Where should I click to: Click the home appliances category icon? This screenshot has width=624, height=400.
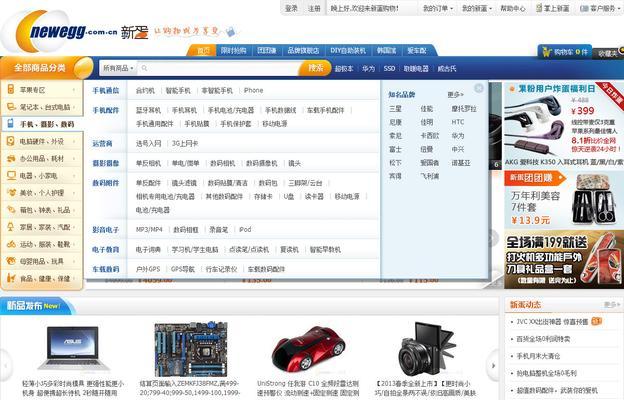(x=11, y=176)
